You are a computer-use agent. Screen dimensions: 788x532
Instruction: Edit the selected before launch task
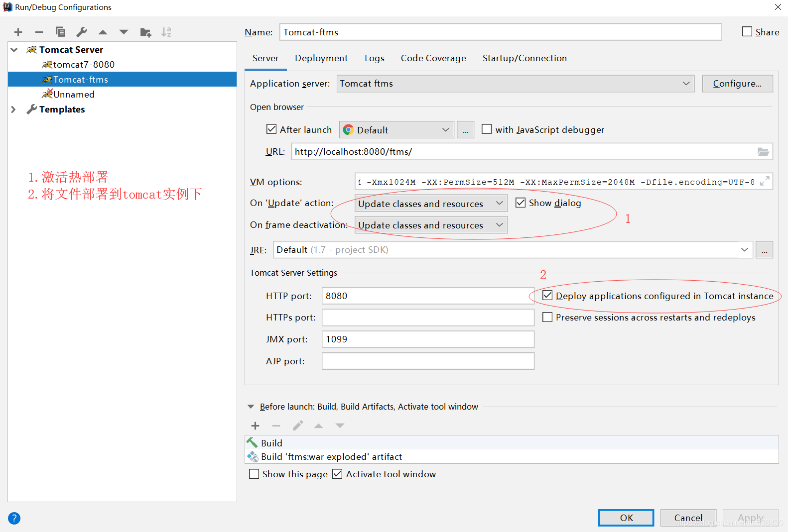pyautogui.click(x=298, y=426)
